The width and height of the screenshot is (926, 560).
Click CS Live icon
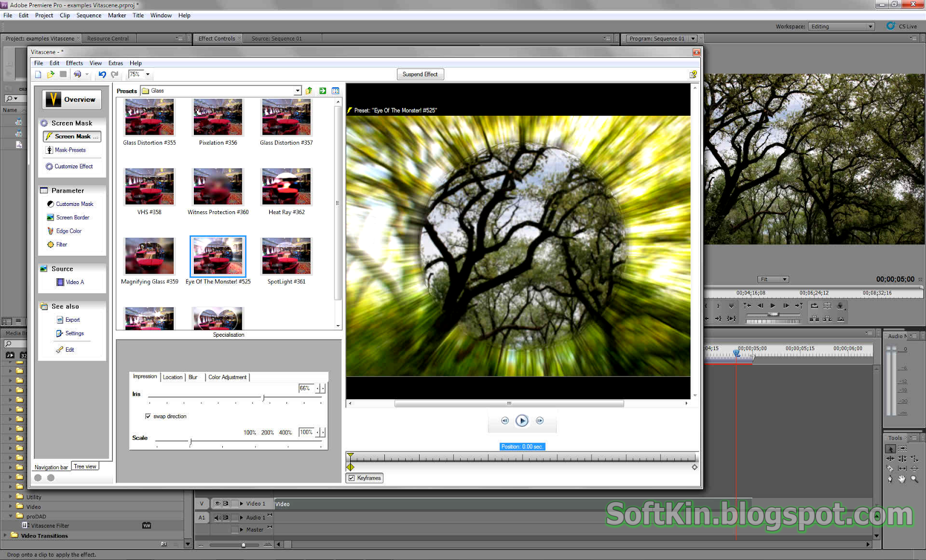click(x=891, y=26)
